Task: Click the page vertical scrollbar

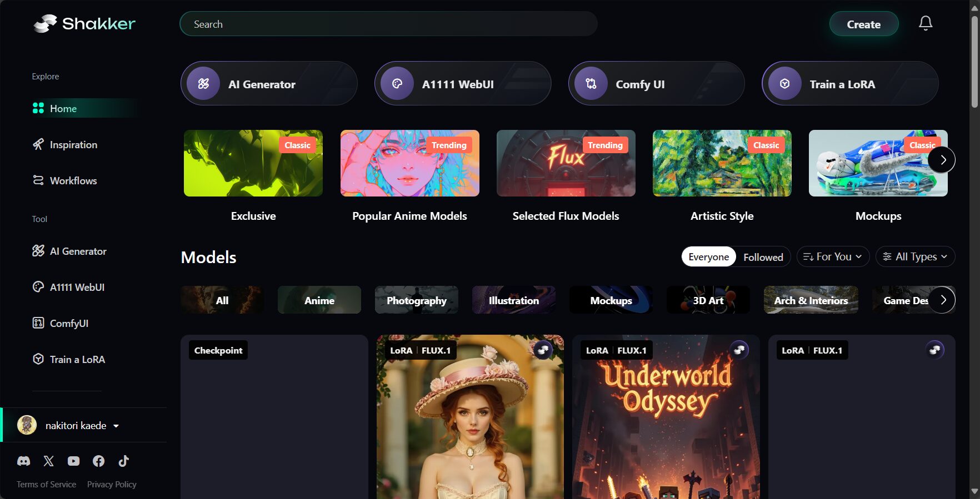Action: coord(974,61)
